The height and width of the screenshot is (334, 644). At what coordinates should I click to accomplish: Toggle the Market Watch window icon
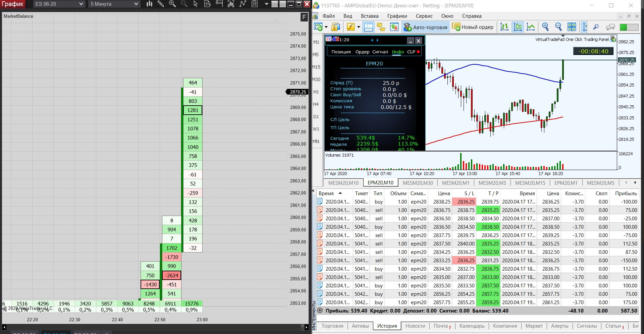368,27
